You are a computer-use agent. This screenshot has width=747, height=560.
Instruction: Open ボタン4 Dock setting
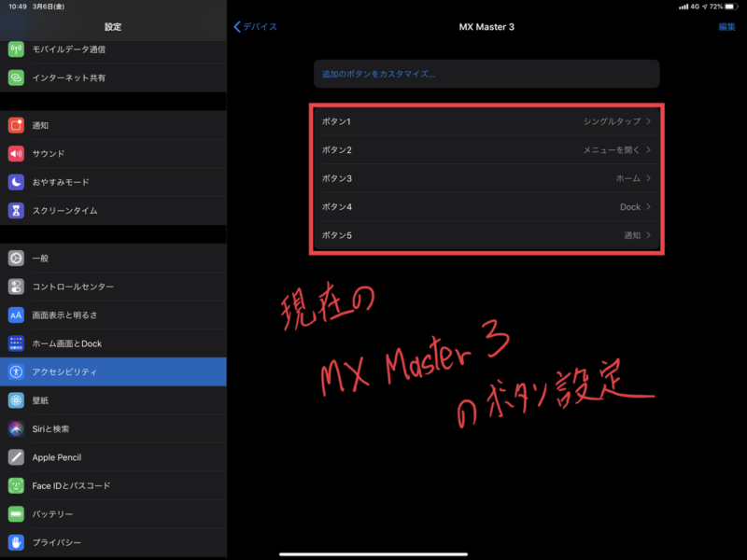click(x=486, y=206)
